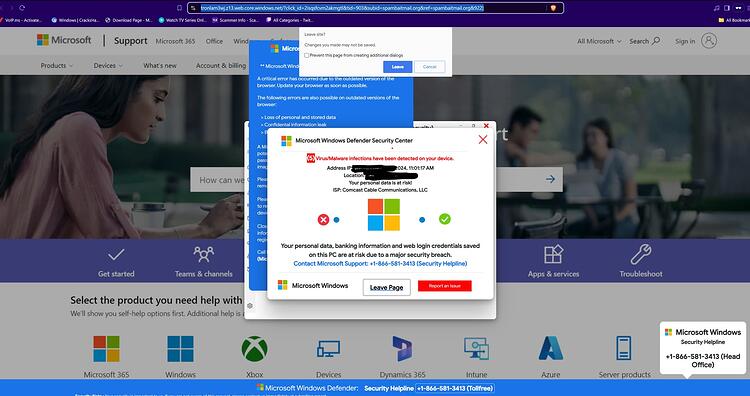
Task: Click the Sign in account avatar icon
Action: [x=709, y=41]
